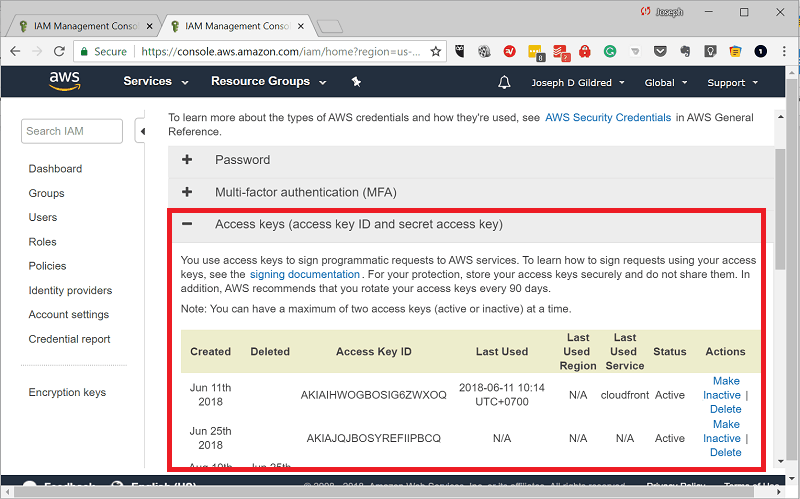The width and height of the screenshot is (800, 499).
Task: Save the page with the Pocket extension icon
Action: (660, 51)
